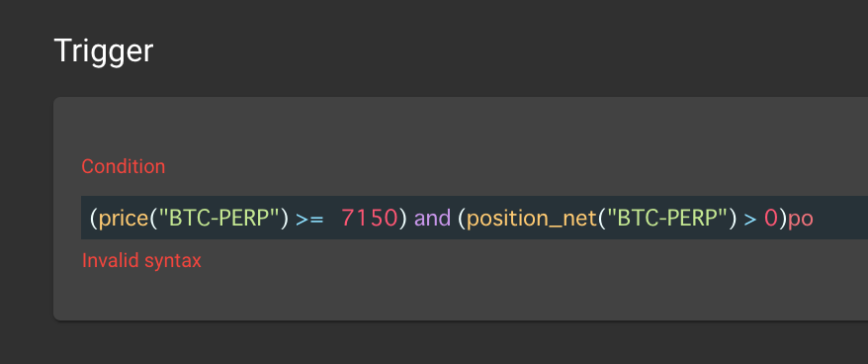Click the blank space between >= and 7150

[332, 219]
